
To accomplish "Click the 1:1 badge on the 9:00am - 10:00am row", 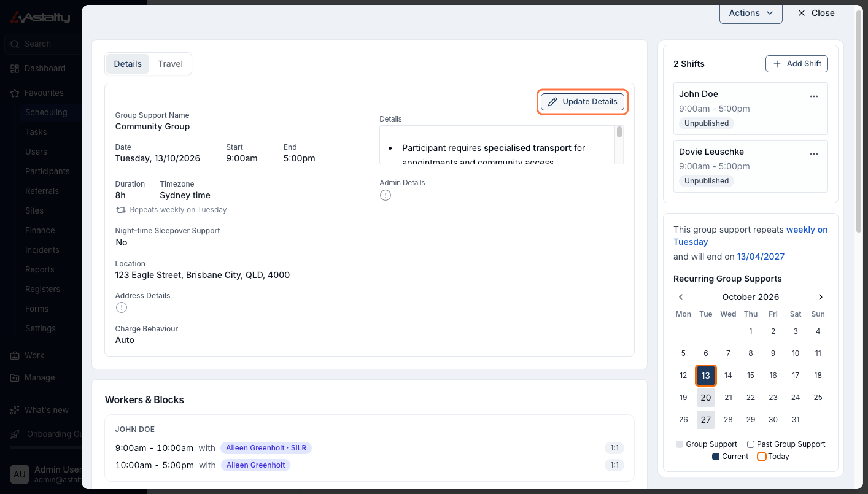I will point(614,448).
